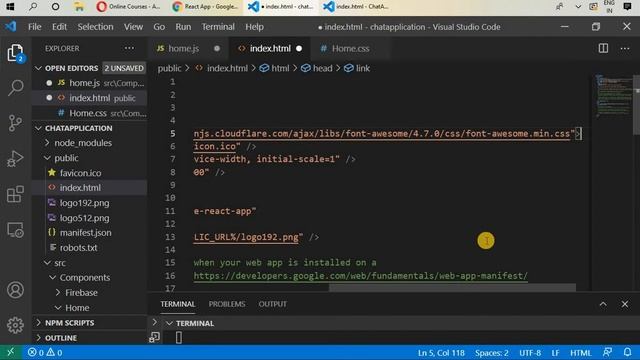
Task: Open File Explorer from taskbar
Action: point(78,7)
